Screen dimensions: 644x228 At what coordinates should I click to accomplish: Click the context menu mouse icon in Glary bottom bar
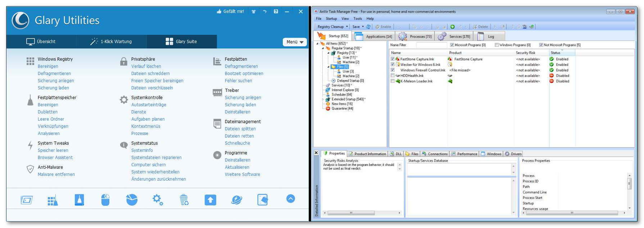coord(105,200)
